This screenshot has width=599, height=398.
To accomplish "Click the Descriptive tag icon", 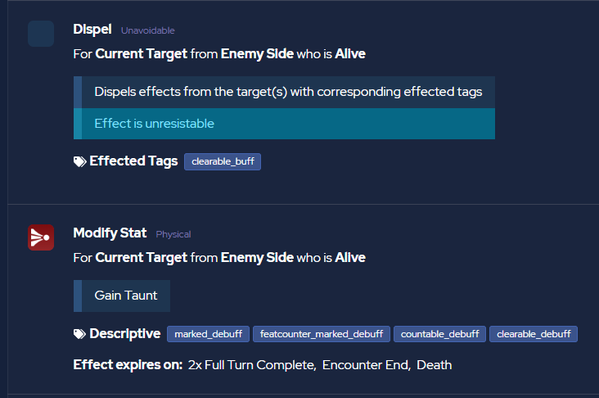I will [79, 334].
